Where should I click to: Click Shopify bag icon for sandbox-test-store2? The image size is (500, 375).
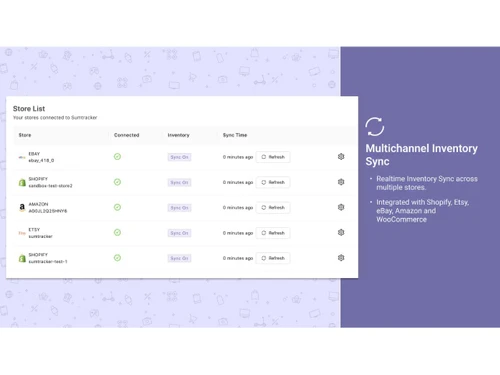point(22,182)
